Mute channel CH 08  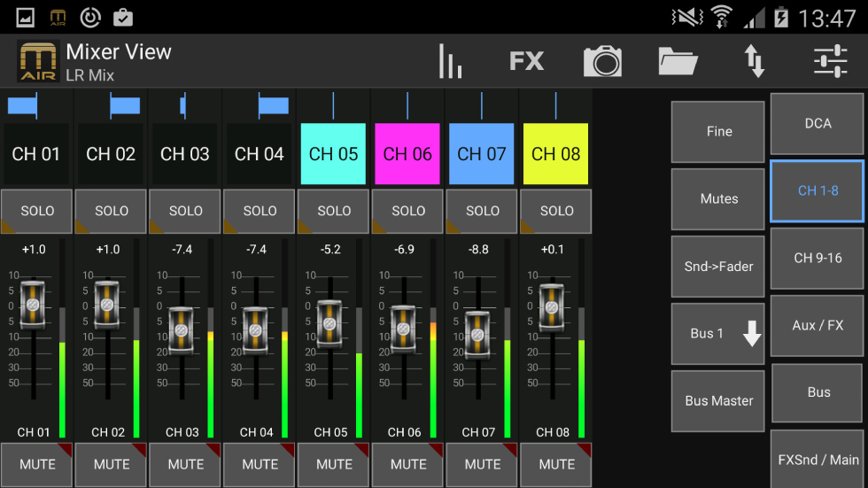coord(556,465)
